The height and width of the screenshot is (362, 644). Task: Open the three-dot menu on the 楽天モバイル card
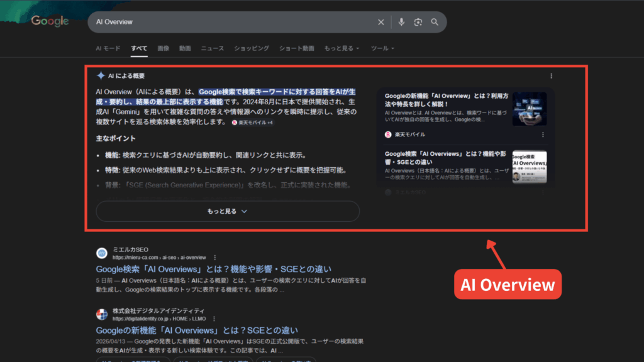tap(543, 134)
